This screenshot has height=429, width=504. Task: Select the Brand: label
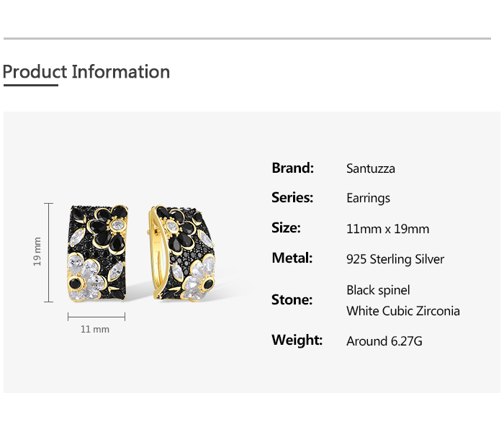tap(292, 168)
